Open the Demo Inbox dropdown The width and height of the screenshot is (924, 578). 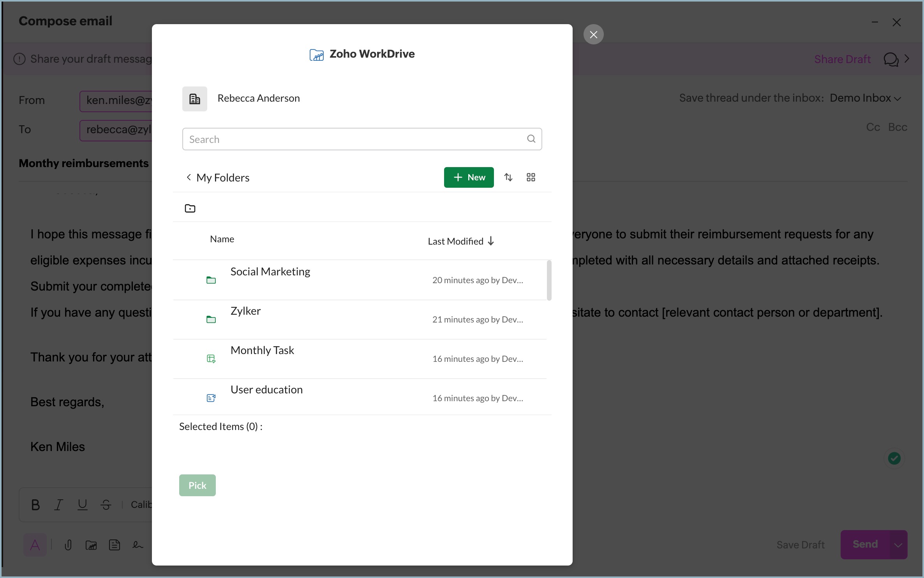tap(865, 98)
